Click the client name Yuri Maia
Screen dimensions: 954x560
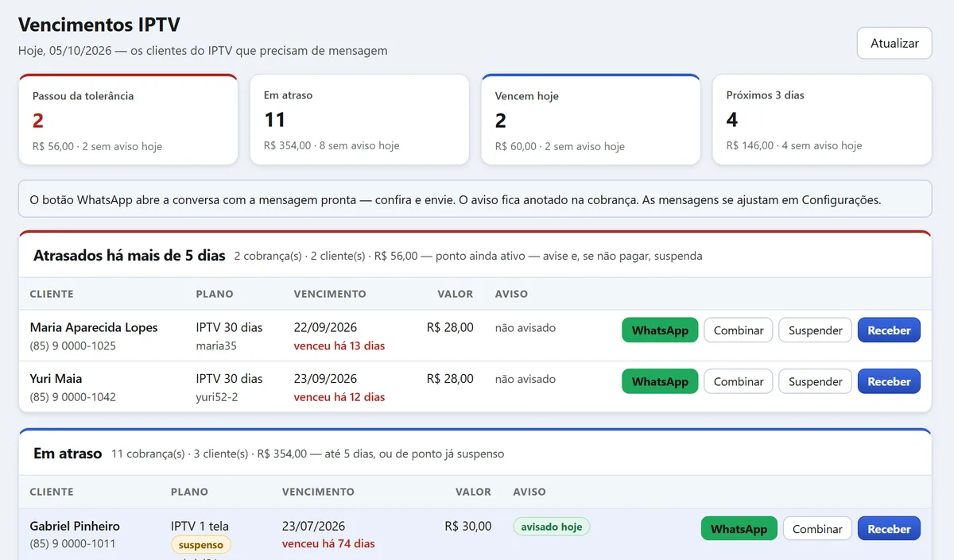[56, 378]
